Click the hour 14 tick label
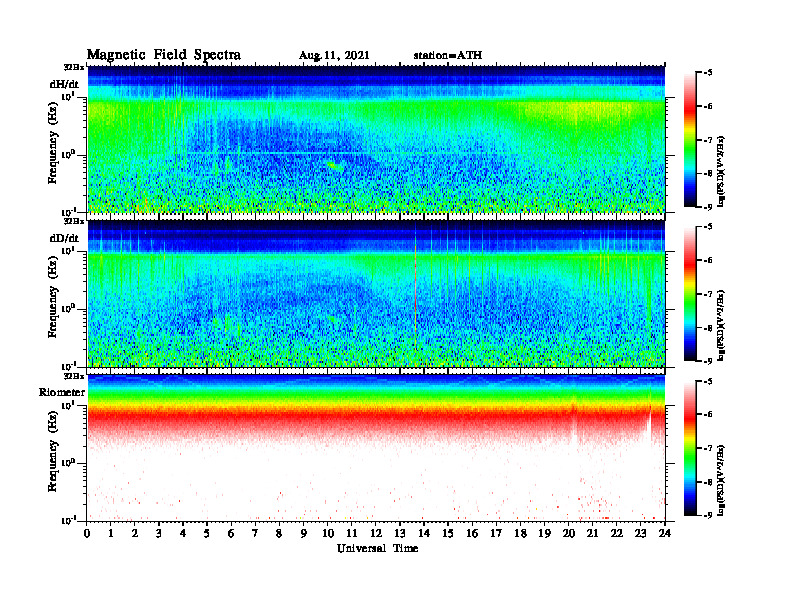The width and height of the screenshot is (792, 612). point(424,533)
